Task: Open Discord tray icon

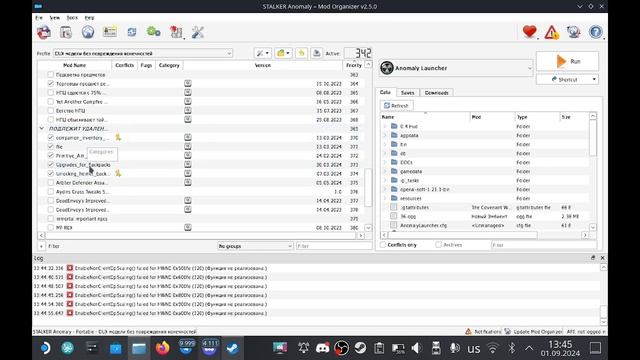Action: (322, 348)
